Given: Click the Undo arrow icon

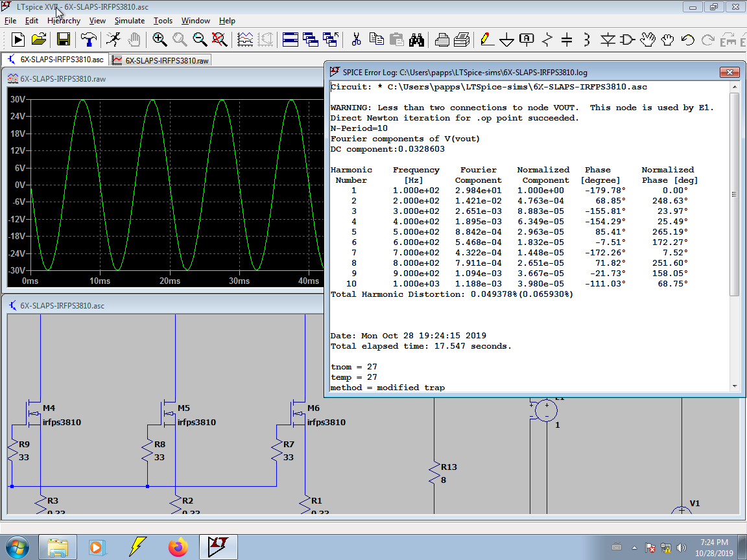Looking at the screenshot, I should [x=687, y=40].
